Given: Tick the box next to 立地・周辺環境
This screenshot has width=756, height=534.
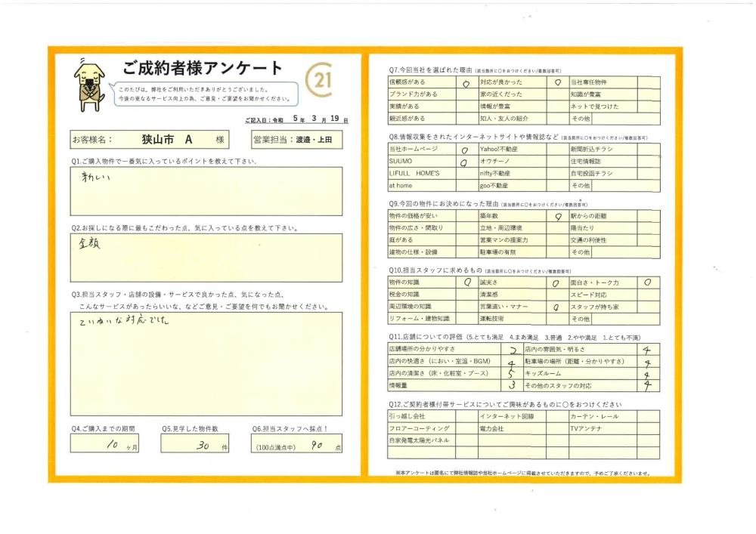Looking at the screenshot, I should click(x=558, y=228).
